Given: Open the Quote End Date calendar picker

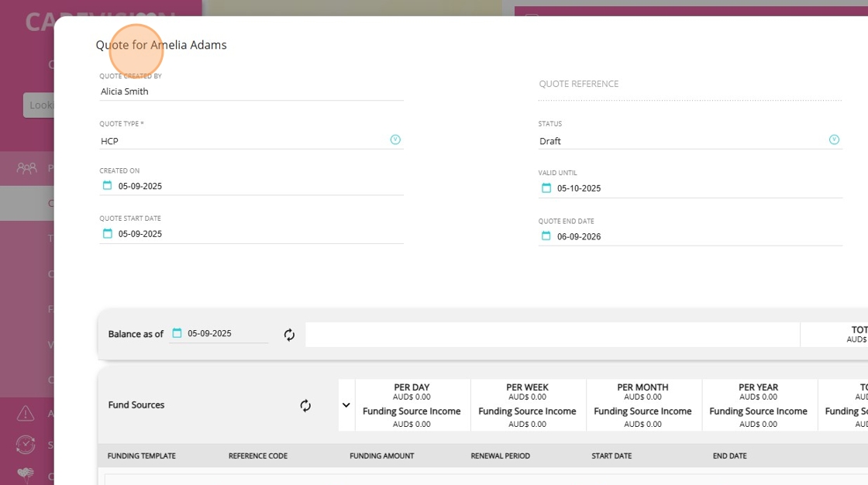Looking at the screenshot, I should 546,236.
